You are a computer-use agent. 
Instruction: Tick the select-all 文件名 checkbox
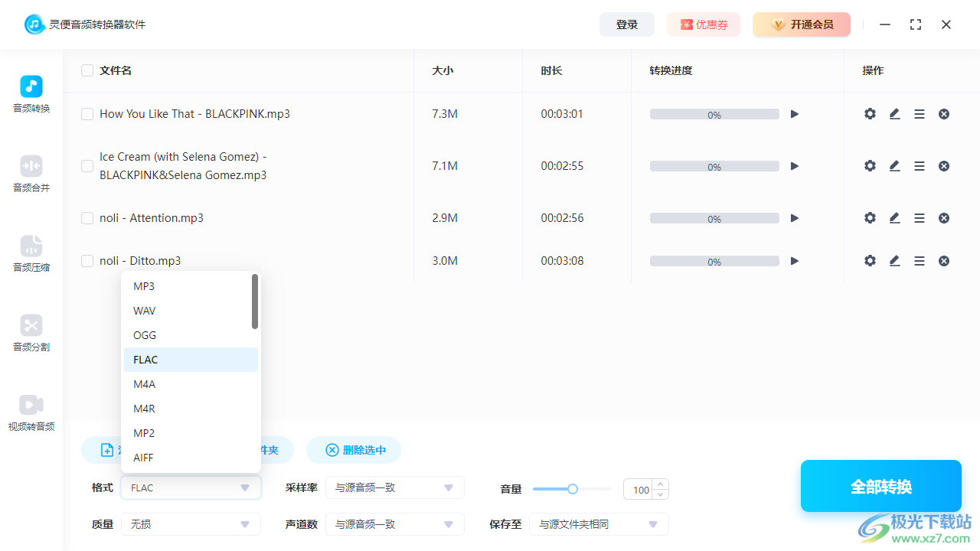click(87, 70)
